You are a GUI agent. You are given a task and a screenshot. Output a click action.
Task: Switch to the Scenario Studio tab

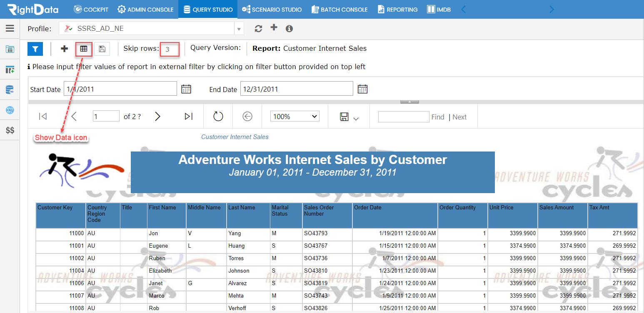[272, 9]
